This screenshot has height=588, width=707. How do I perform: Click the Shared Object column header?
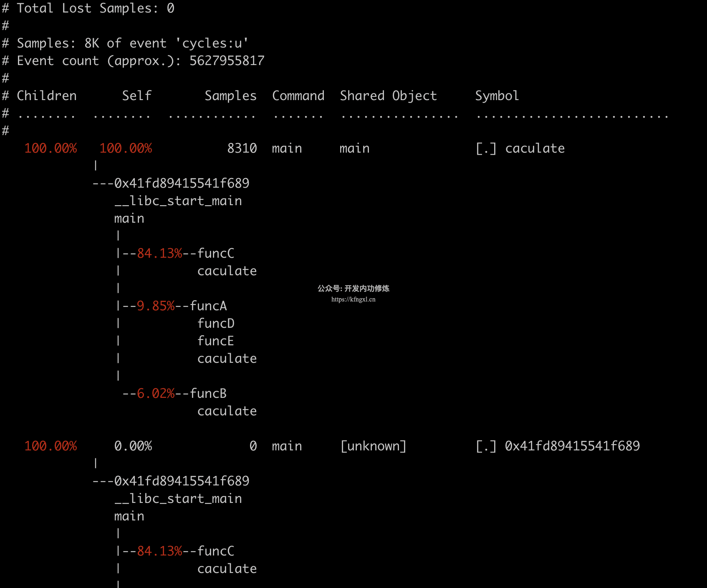pyautogui.click(x=388, y=95)
